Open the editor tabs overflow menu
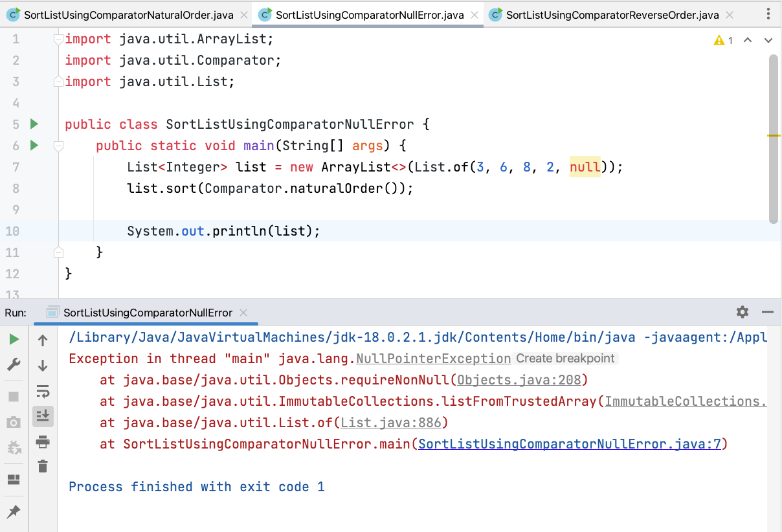This screenshot has height=532, width=782. 768,14
